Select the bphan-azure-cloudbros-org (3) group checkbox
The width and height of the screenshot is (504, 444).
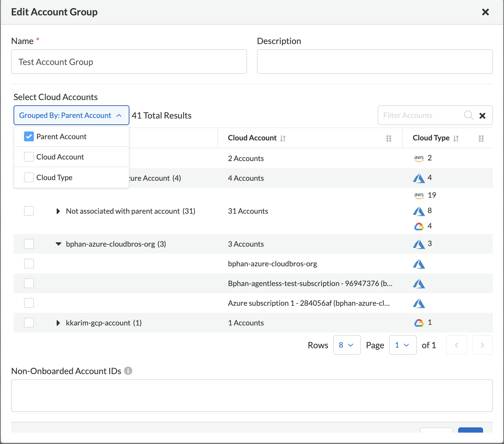coord(29,244)
